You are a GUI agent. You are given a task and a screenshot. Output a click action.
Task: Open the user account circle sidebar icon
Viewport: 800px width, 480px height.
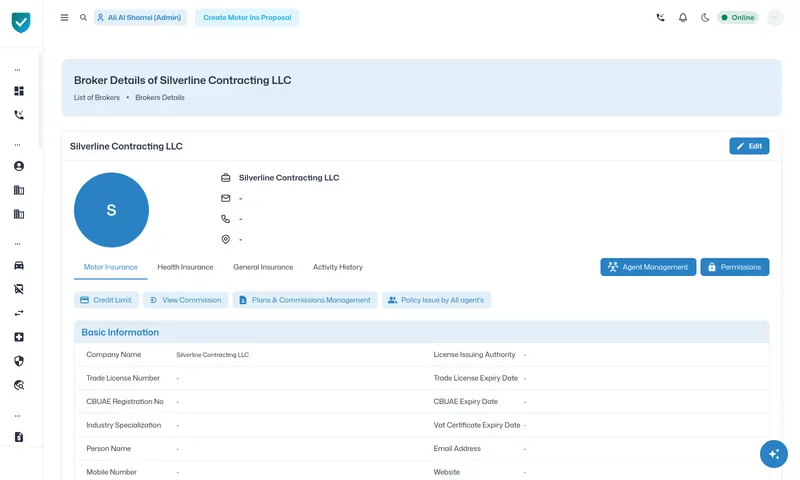tap(19, 166)
